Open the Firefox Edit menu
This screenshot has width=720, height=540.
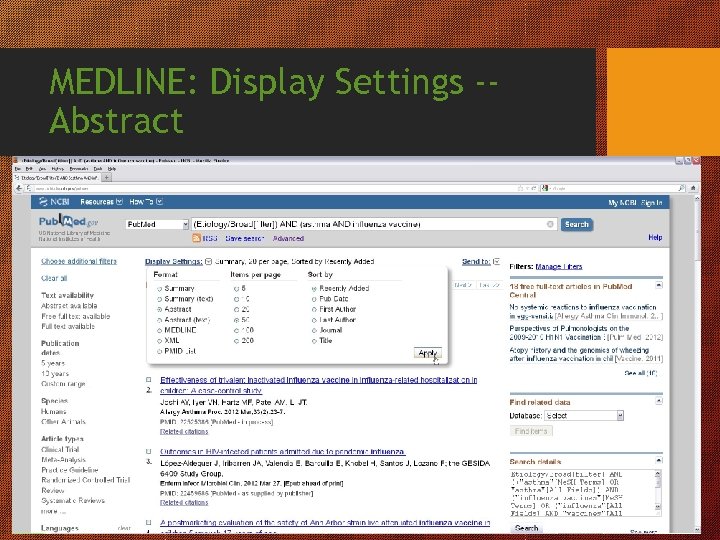click(x=29, y=169)
